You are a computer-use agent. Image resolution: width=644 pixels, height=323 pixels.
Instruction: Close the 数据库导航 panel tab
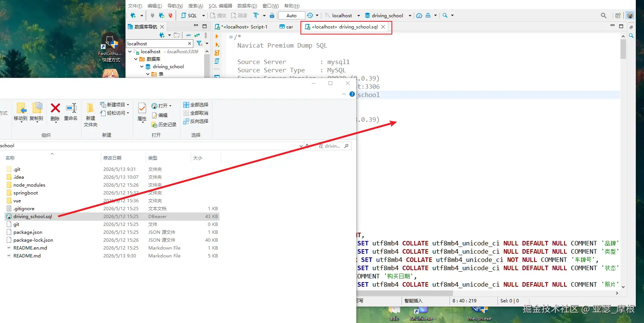coord(162,27)
